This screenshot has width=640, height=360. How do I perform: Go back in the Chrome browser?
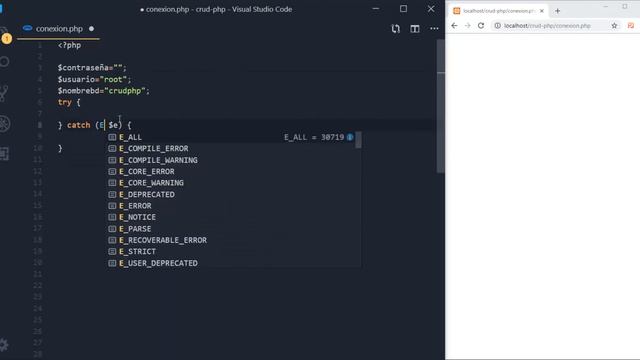pyautogui.click(x=454, y=25)
